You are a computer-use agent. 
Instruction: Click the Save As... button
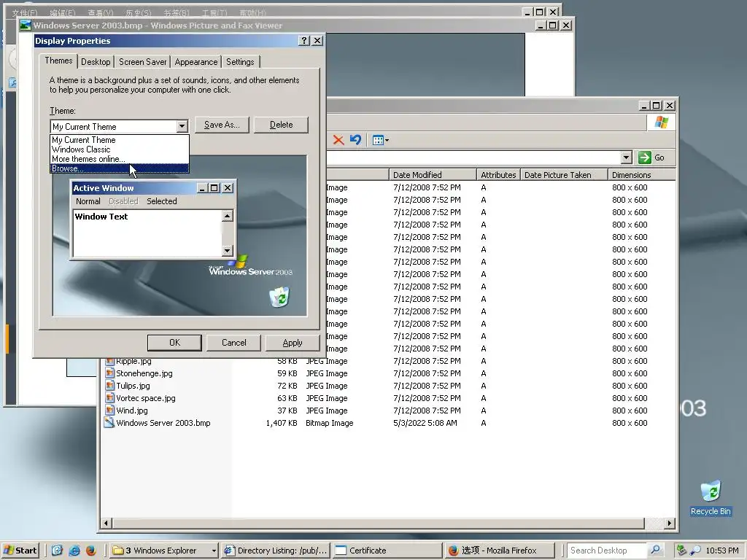click(222, 125)
